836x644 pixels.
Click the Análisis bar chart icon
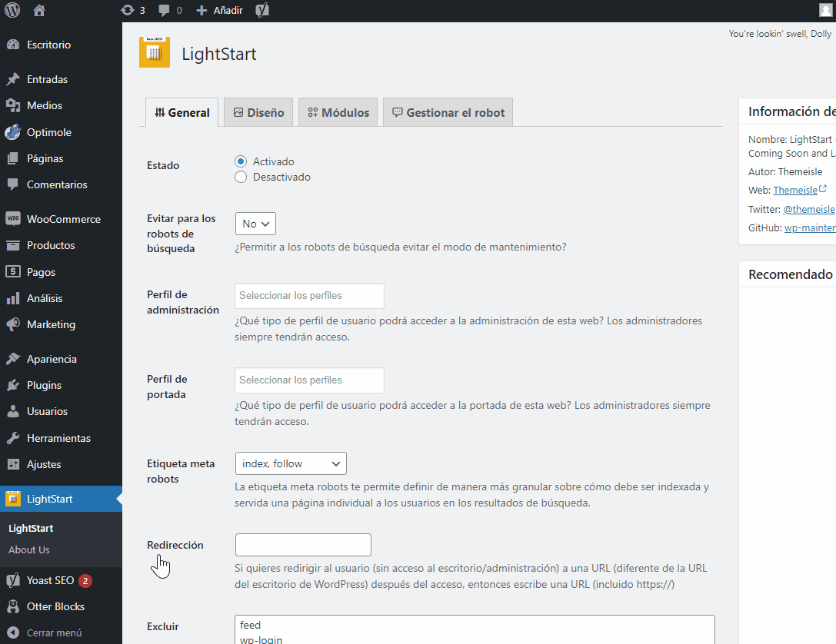13,298
